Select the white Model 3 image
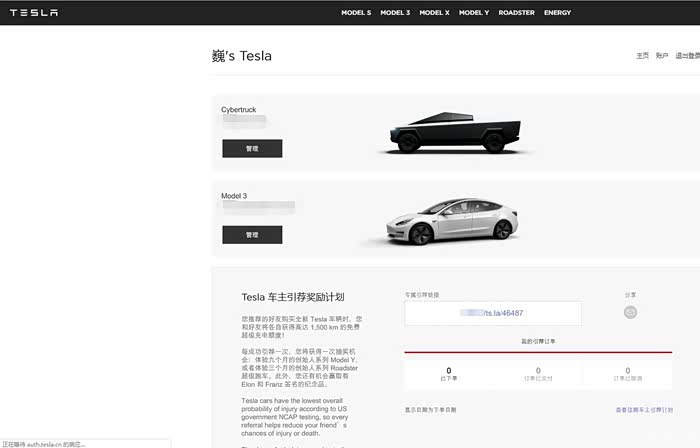 [x=452, y=221]
